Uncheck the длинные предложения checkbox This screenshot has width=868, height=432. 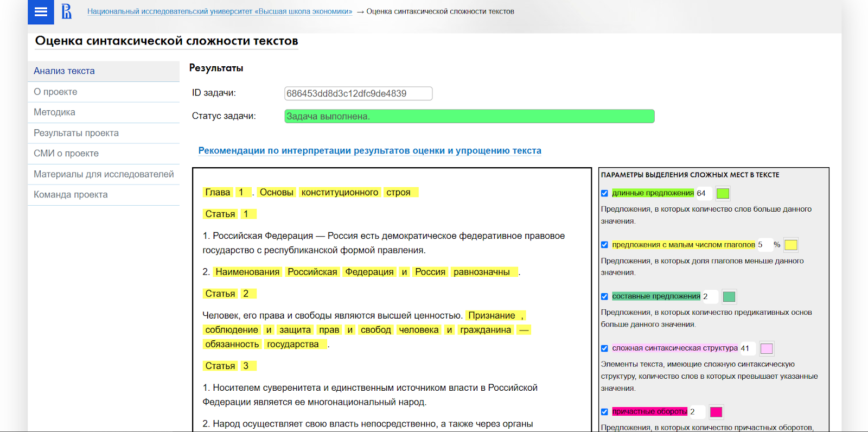point(604,193)
